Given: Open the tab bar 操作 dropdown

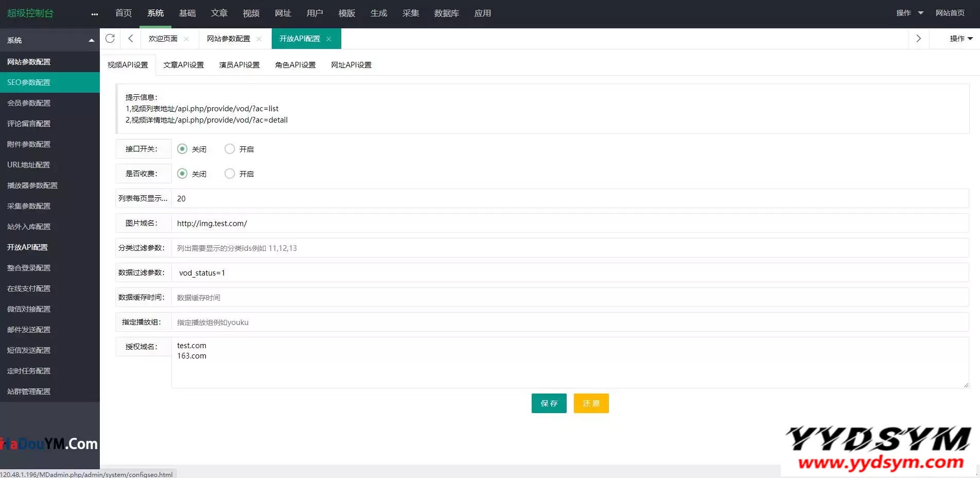Looking at the screenshot, I should 960,39.
